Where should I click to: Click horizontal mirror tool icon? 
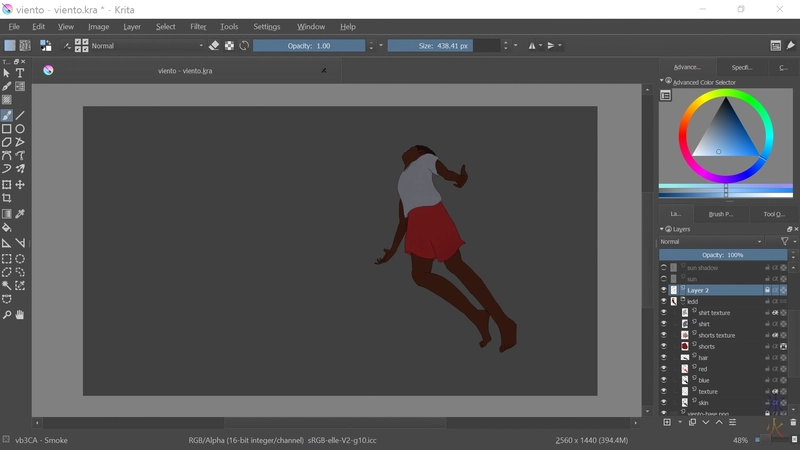pos(533,46)
